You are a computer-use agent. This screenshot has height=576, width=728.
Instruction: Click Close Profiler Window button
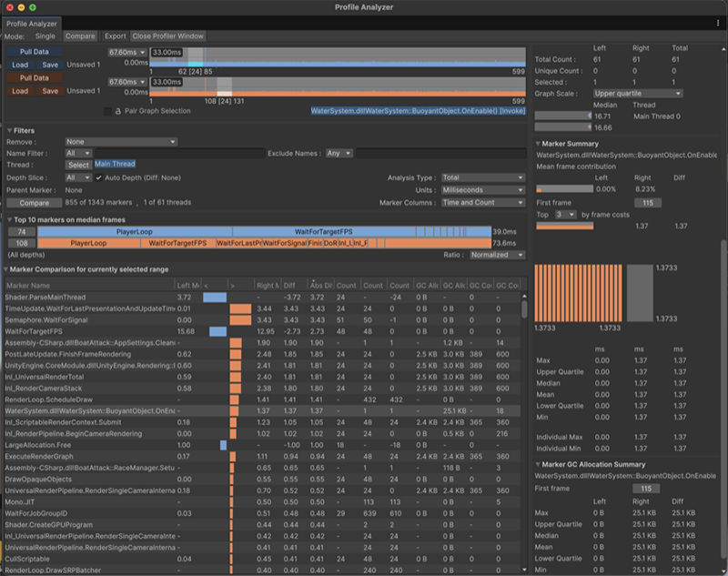[167, 36]
